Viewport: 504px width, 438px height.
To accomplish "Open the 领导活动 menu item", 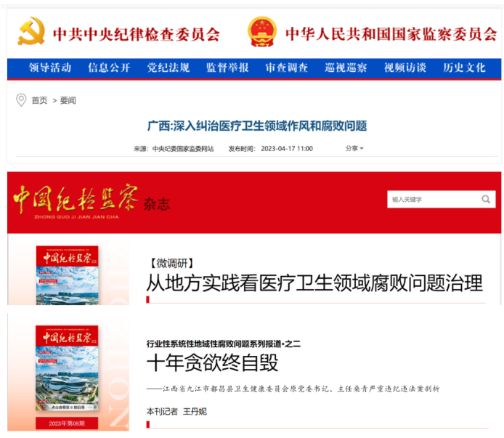I will tap(50, 68).
